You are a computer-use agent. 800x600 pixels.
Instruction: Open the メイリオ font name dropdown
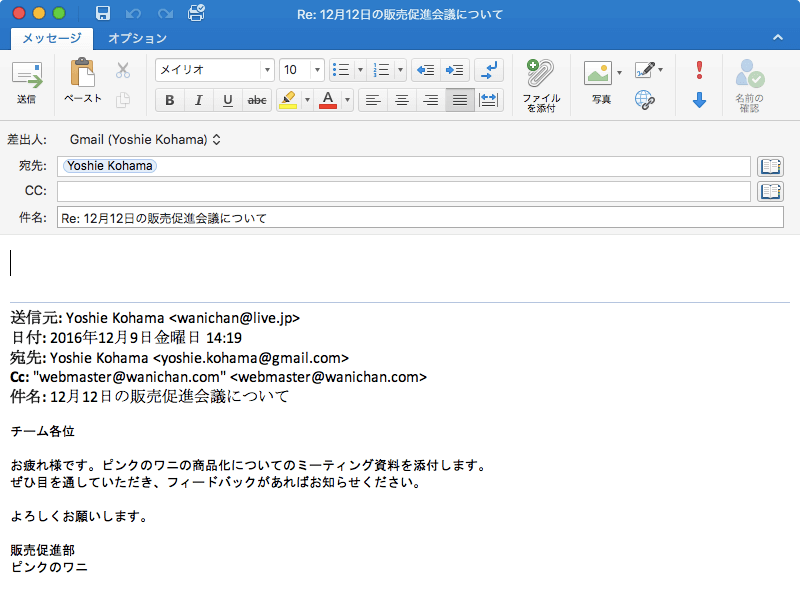266,70
